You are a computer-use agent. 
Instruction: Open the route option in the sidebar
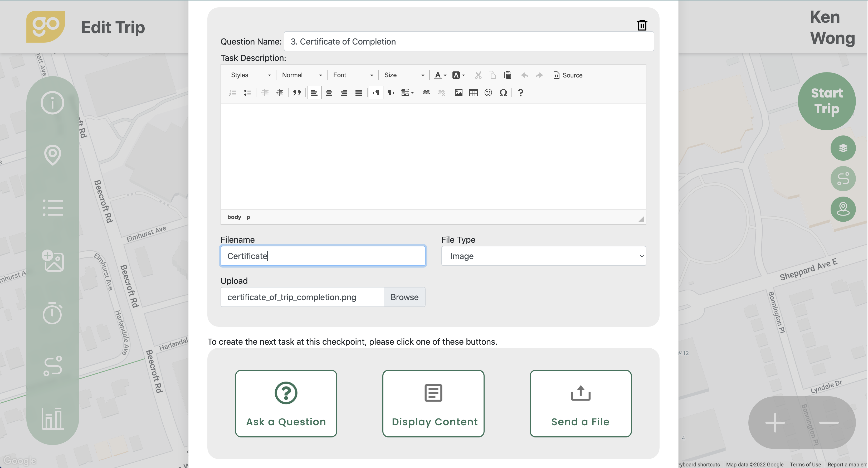[52, 366]
